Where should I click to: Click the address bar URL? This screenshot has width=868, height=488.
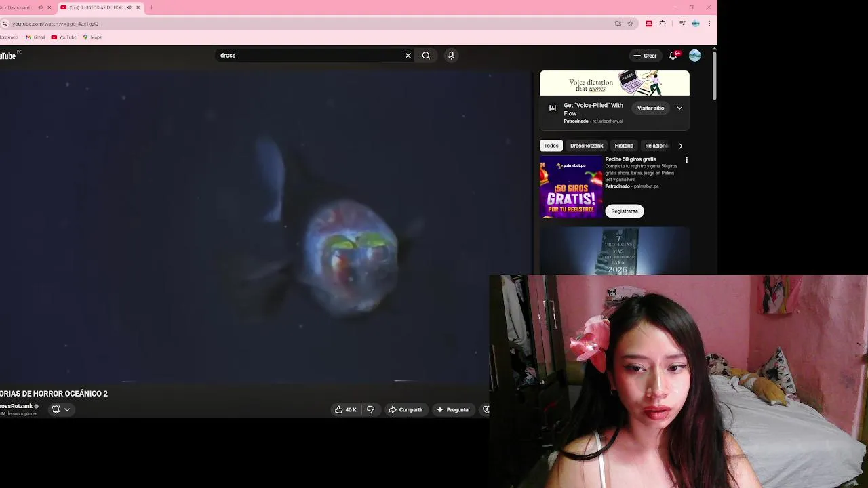tap(56, 24)
